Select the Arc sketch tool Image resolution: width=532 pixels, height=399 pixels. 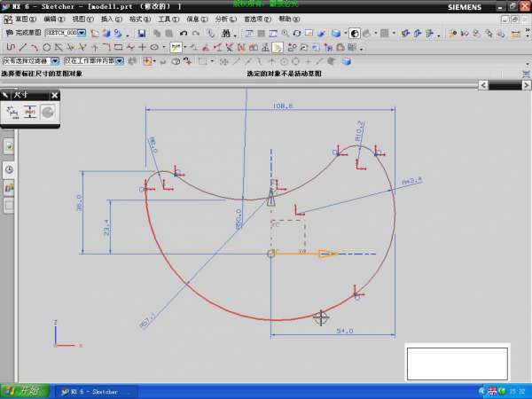coord(34,47)
